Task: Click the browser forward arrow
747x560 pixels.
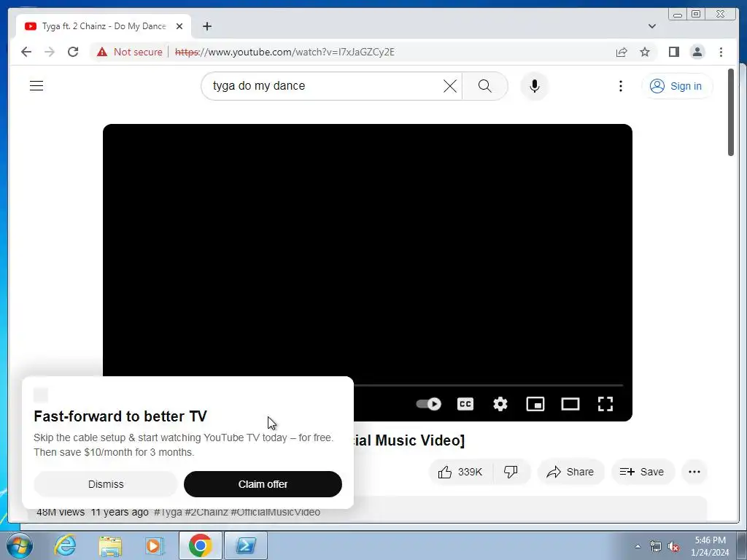Action: pos(50,52)
